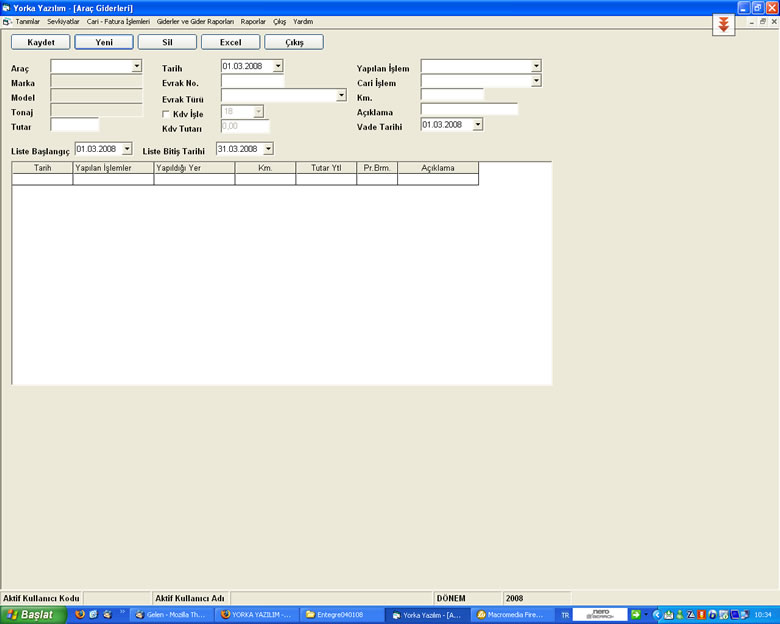Screen dimensions: 780x624
Task: Open the Tanımlar menu
Action: (x=27, y=21)
